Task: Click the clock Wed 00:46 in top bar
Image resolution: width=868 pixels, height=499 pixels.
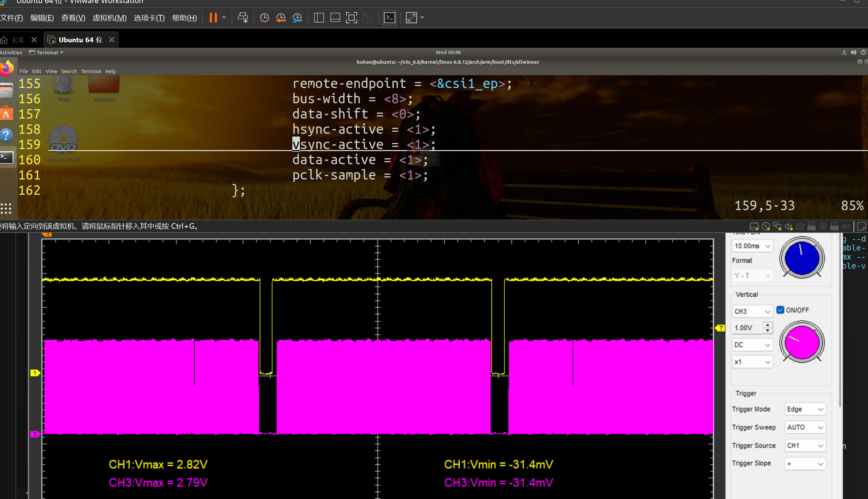Action: [x=448, y=52]
